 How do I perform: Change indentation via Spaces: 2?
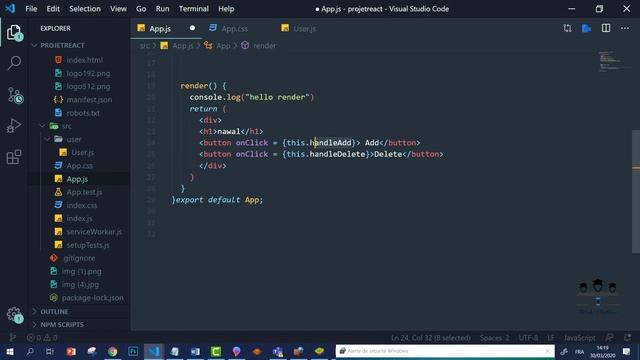(x=494, y=338)
